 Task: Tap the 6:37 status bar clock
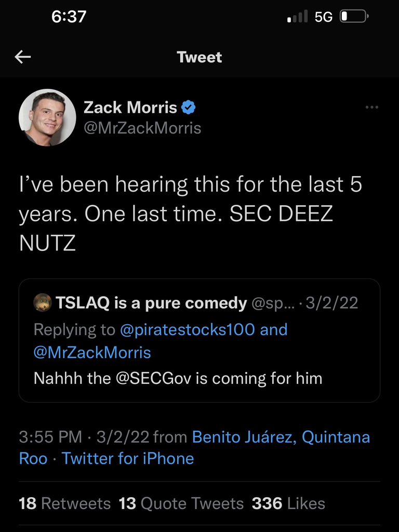coord(69,16)
